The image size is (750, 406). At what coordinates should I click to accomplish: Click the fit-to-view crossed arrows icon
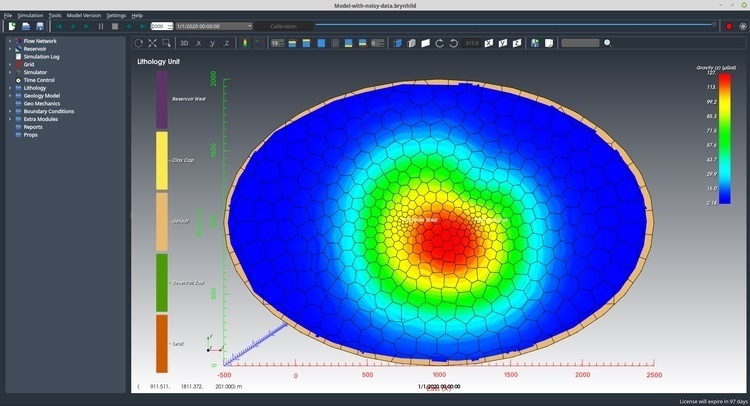[x=152, y=43]
